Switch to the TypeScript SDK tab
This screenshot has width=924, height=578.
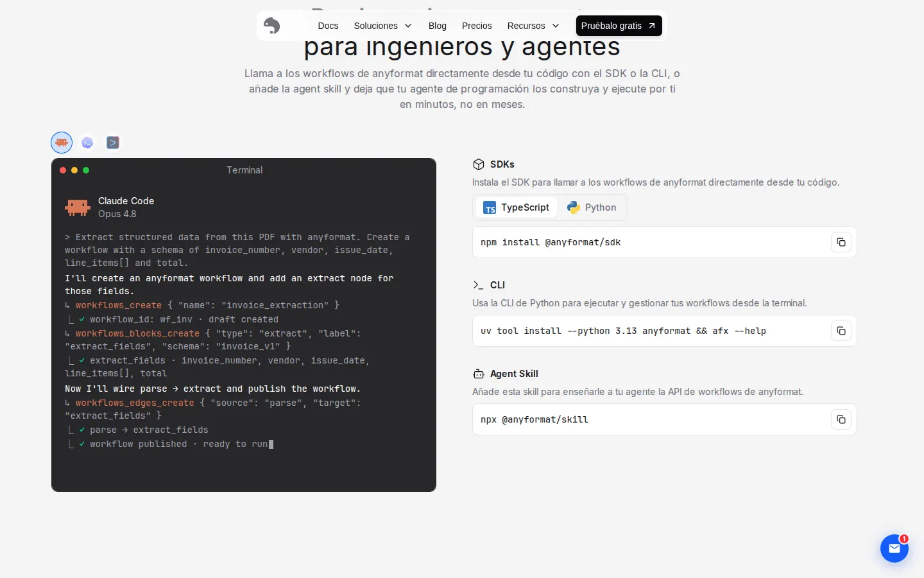pyautogui.click(x=517, y=207)
